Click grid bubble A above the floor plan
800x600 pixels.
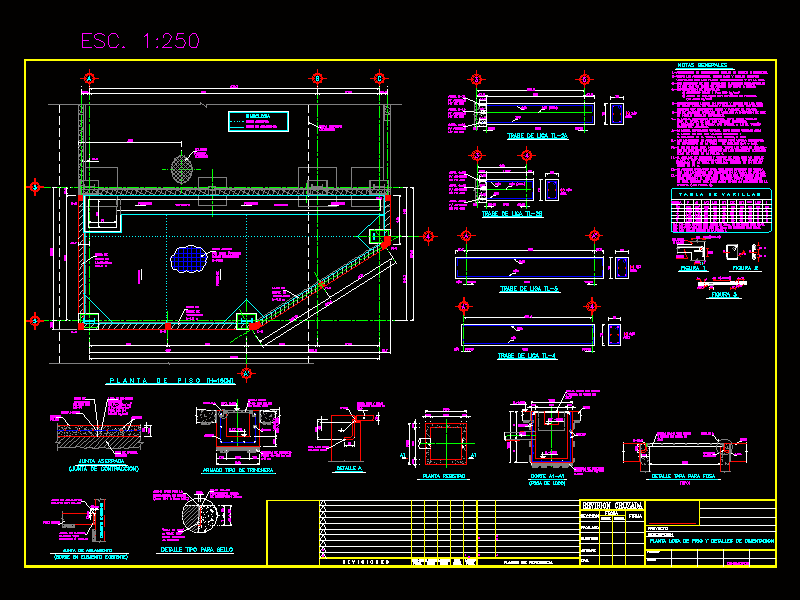point(88,78)
